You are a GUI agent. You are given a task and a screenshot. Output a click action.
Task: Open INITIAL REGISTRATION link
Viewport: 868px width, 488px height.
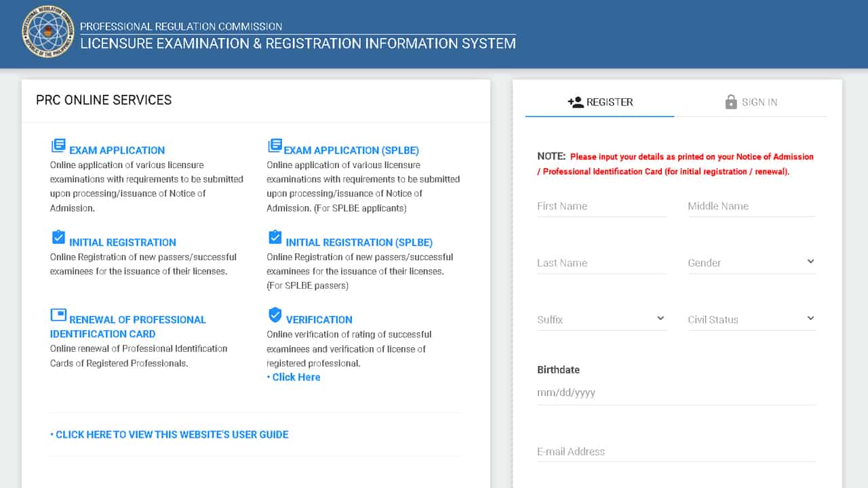[123, 242]
